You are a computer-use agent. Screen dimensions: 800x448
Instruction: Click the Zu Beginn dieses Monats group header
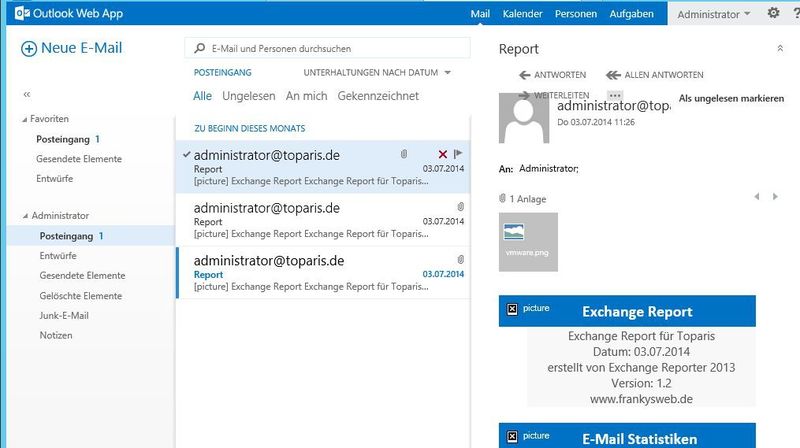(249, 128)
